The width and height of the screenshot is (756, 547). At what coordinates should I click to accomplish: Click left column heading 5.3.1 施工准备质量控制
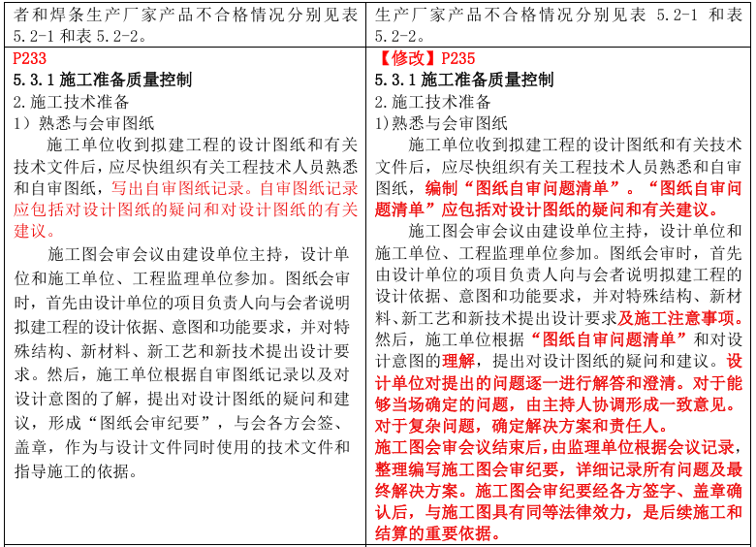click(x=103, y=80)
